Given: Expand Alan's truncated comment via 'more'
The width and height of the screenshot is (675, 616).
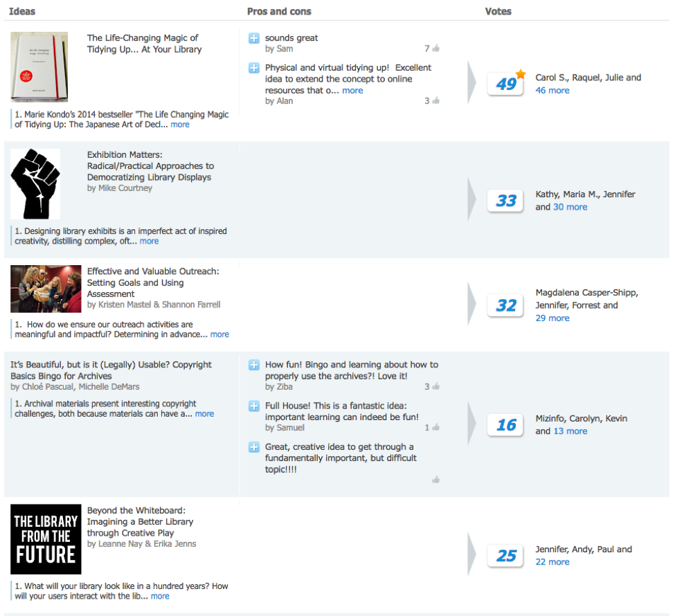Looking at the screenshot, I should coord(352,91).
